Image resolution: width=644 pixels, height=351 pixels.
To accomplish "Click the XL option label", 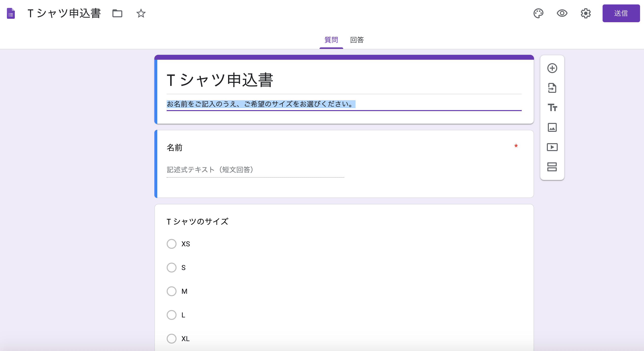I will pyautogui.click(x=185, y=339).
